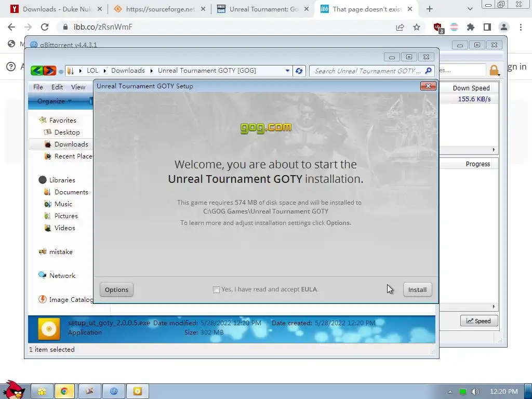The image size is (532, 399).
Task: Click the green back arrow in Explorer
Action: coord(37,71)
